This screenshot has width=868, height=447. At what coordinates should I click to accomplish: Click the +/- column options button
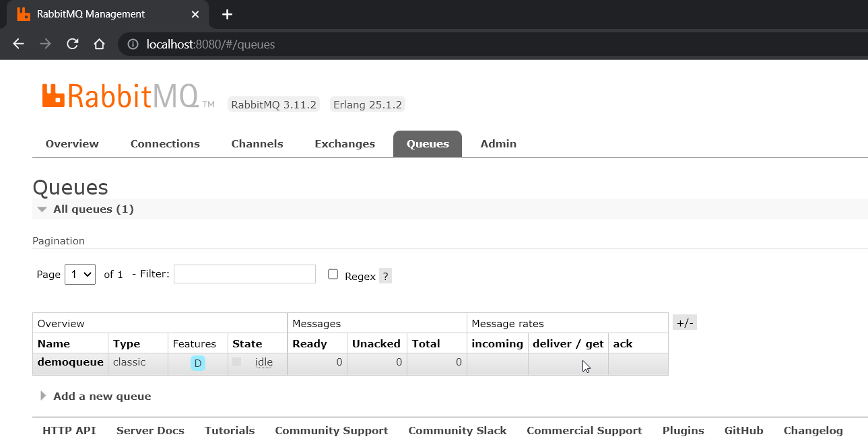tap(684, 322)
